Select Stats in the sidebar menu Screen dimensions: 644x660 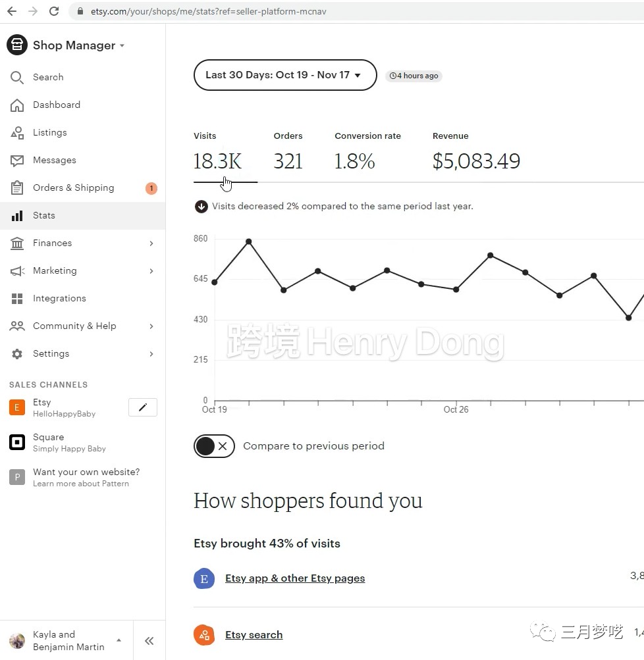click(44, 216)
